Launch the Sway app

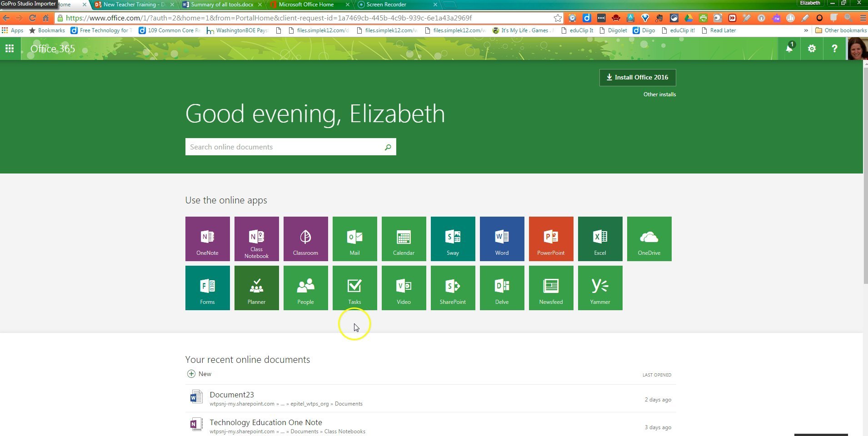pos(452,238)
